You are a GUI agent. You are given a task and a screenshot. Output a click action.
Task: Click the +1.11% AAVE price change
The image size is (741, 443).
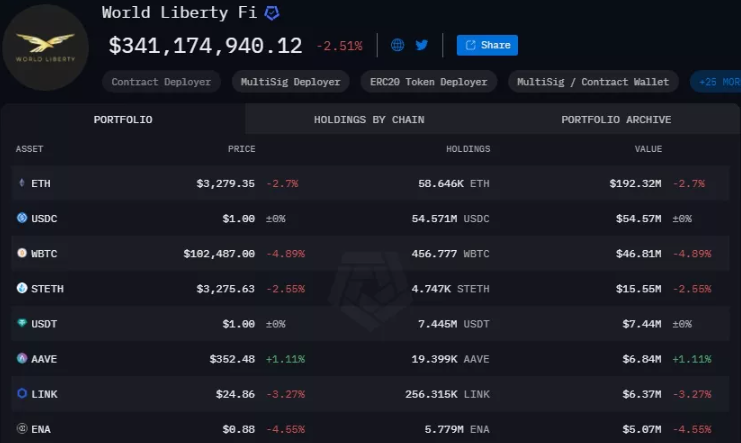click(285, 359)
